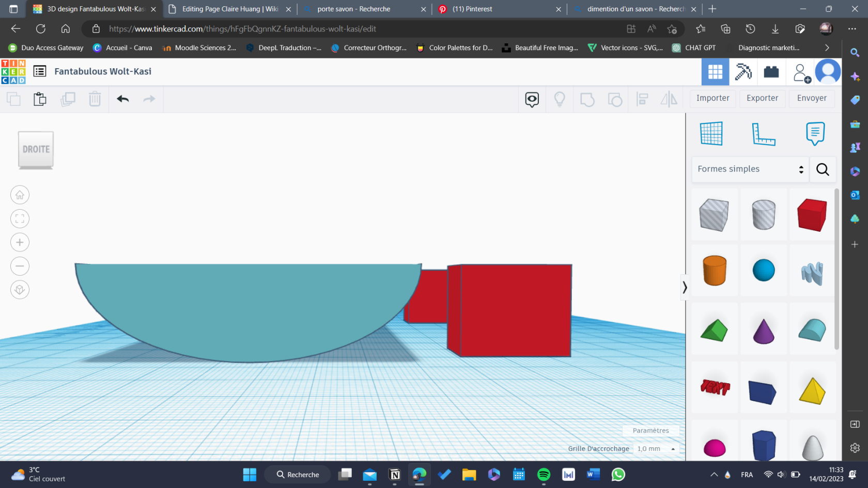Click the light bulb hide icon

coord(560,99)
